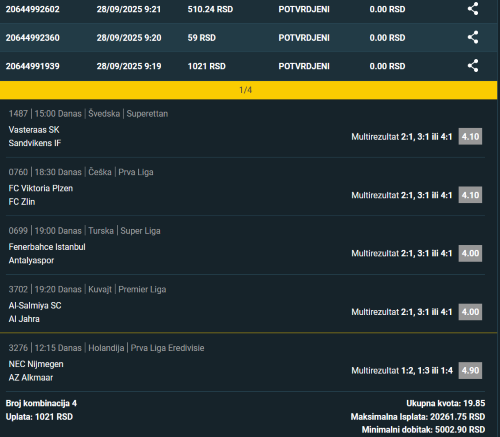Share ticket 20644991939
The width and height of the screenshot is (500, 437).
(473, 66)
